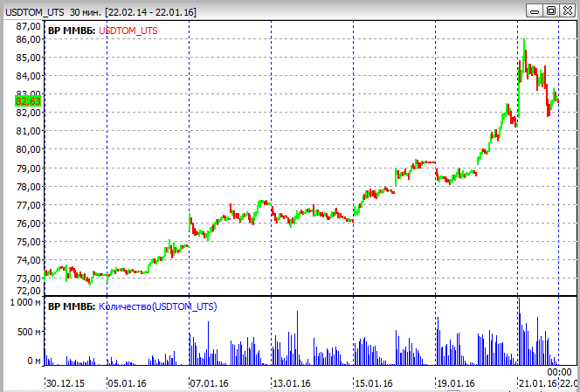Click the 21.01.16 date axis label
Screen dimensions: 580x392
tap(535, 383)
